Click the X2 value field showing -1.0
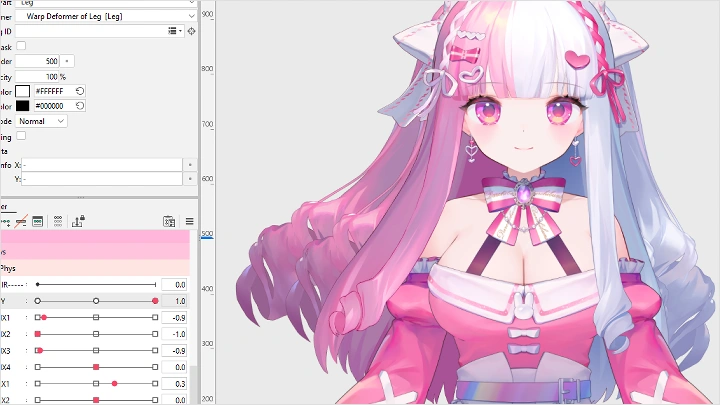720x405 pixels. click(x=174, y=334)
